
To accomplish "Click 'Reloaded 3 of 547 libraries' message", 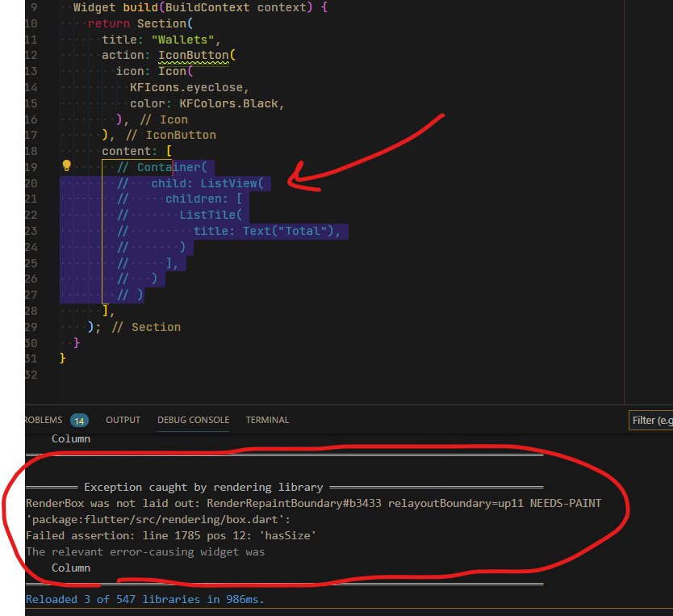I will (144, 599).
